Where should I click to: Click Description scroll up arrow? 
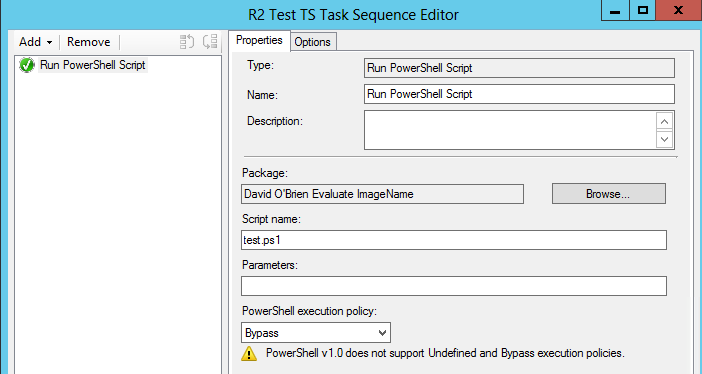pyautogui.click(x=665, y=121)
